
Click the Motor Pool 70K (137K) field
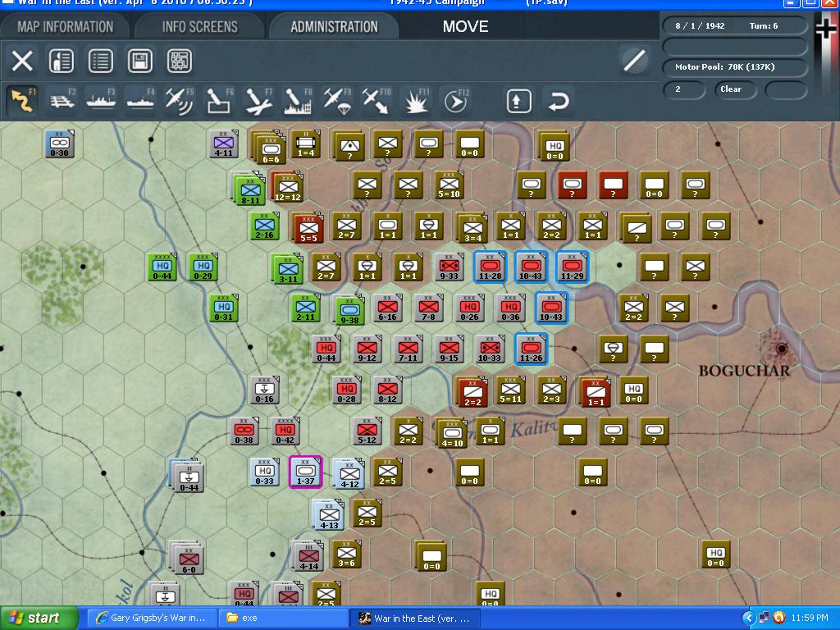735,67
